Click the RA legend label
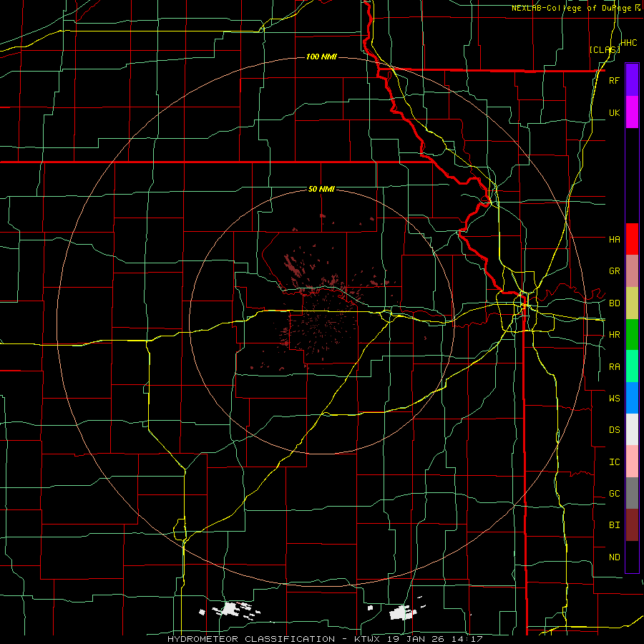 click(x=614, y=367)
